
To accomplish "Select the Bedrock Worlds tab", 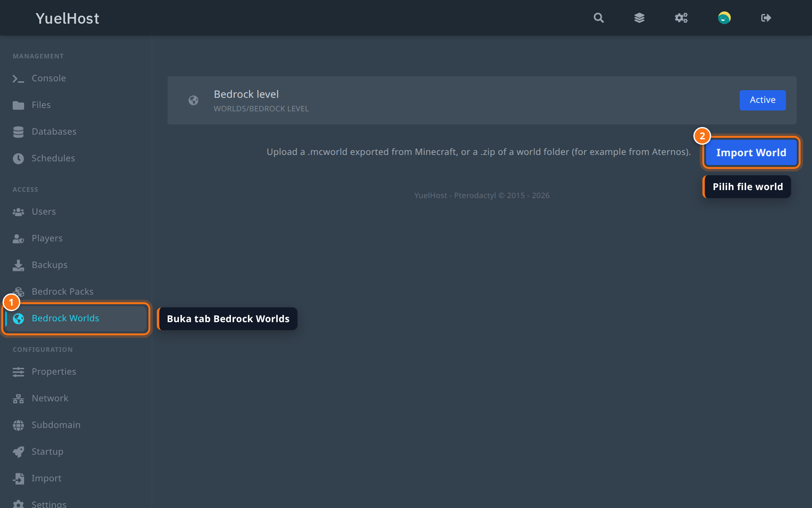I will pyautogui.click(x=76, y=318).
